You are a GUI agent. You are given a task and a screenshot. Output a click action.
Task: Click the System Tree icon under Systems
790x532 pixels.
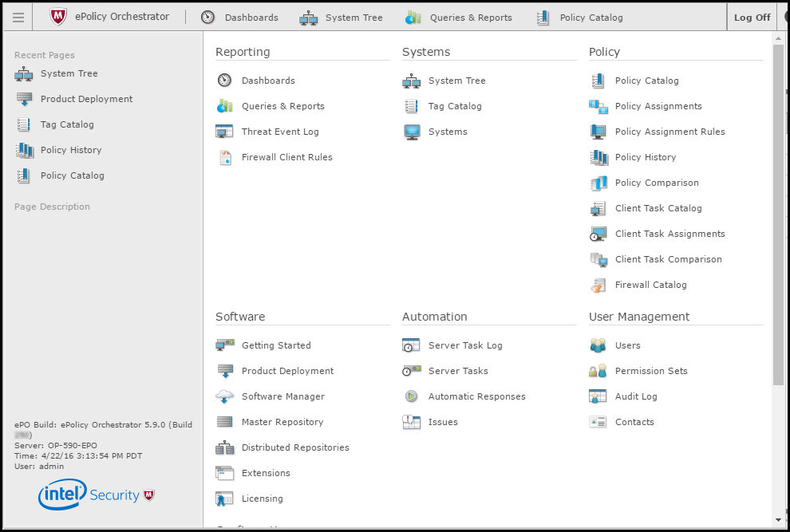tap(411, 81)
